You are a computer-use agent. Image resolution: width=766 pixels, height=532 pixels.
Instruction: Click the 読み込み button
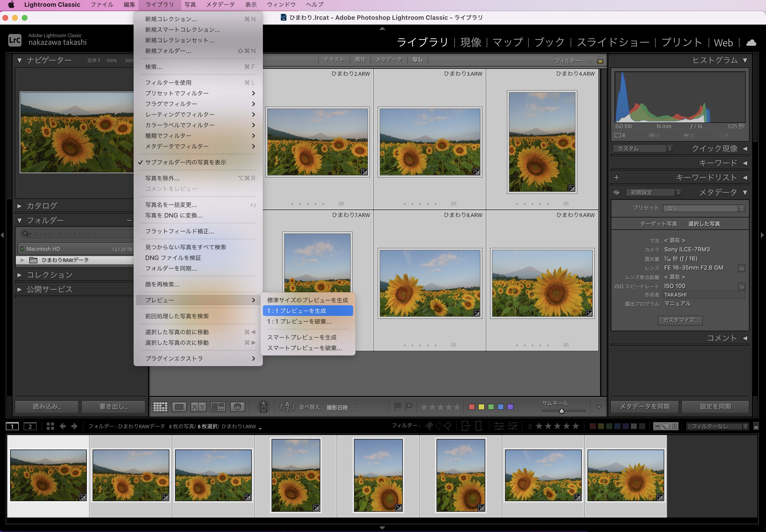47,407
